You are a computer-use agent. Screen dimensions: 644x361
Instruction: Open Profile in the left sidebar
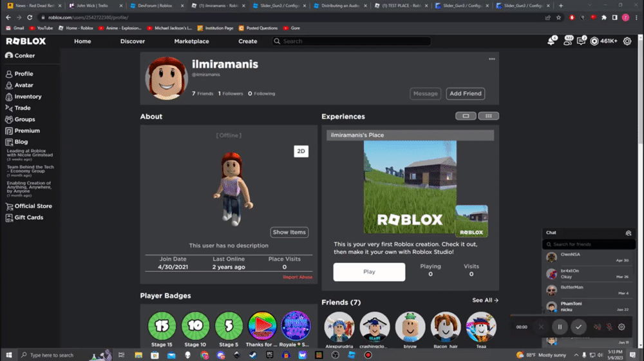pyautogui.click(x=19, y=74)
